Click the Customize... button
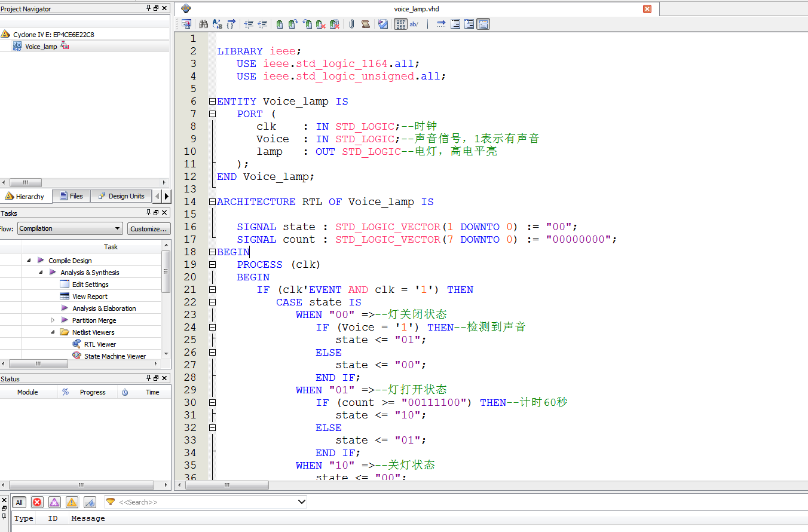 (x=149, y=228)
